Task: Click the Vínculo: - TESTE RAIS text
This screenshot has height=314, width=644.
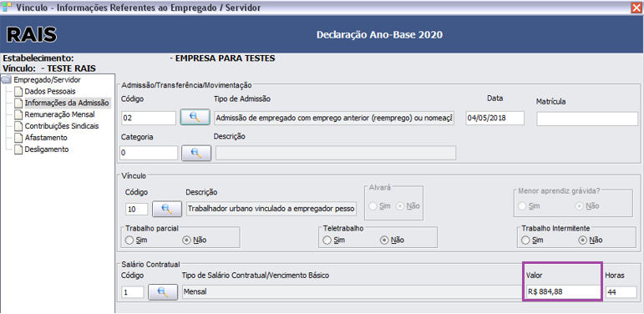Action: tap(49, 68)
